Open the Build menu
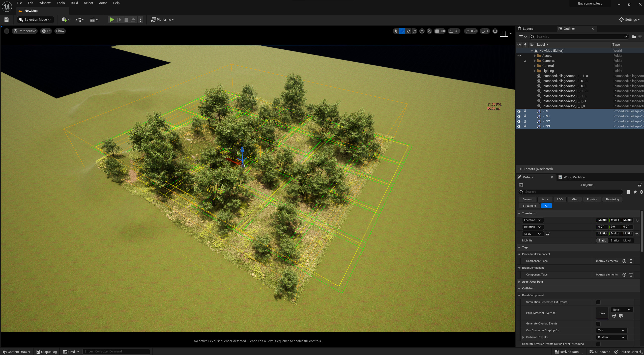644x355 pixels. coord(74,3)
